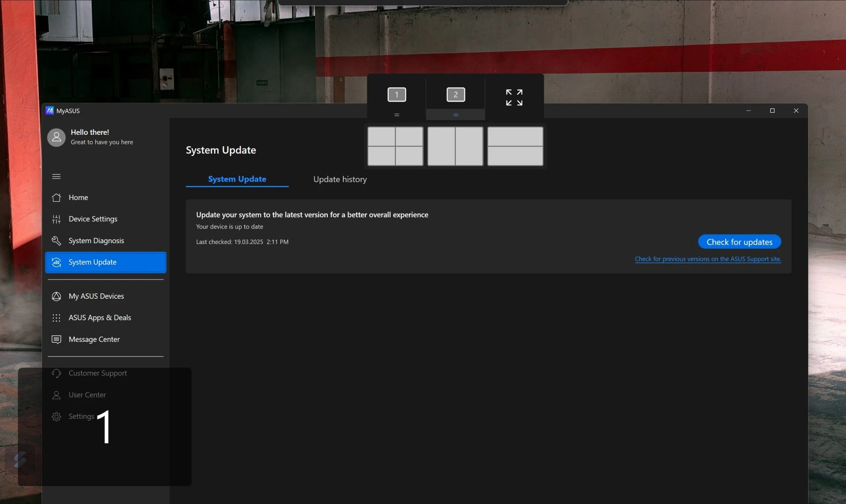Screen dimensions: 846x504
Task: Click the System Update sidebar icon
Action: pos(56,262)
